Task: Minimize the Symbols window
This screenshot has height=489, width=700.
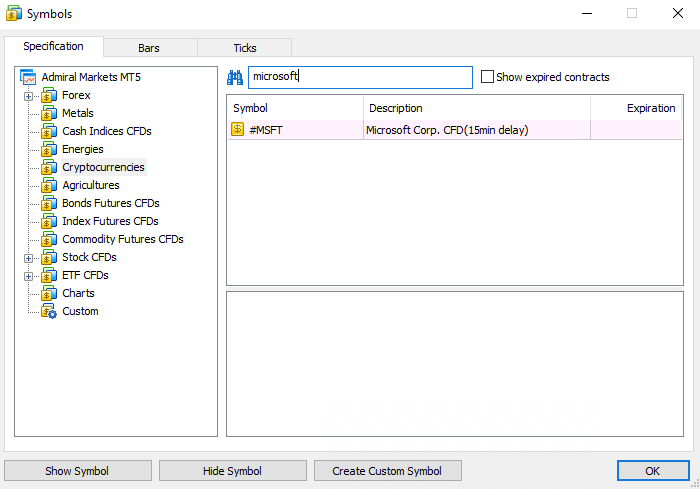Action: (x=587, y=13)
